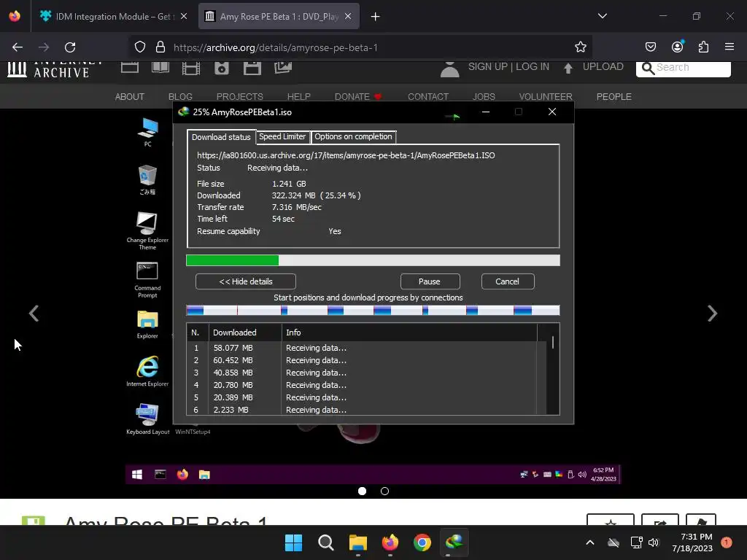Open the Firefox application menu
747x560 pixels.
pos(729,47)
